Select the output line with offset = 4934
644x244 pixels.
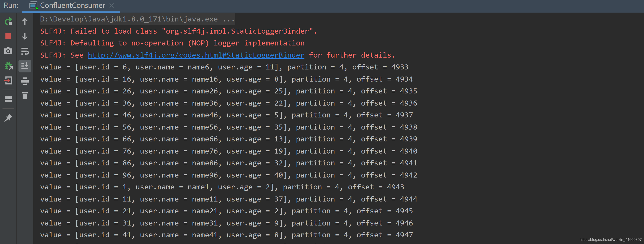[227, 79]
